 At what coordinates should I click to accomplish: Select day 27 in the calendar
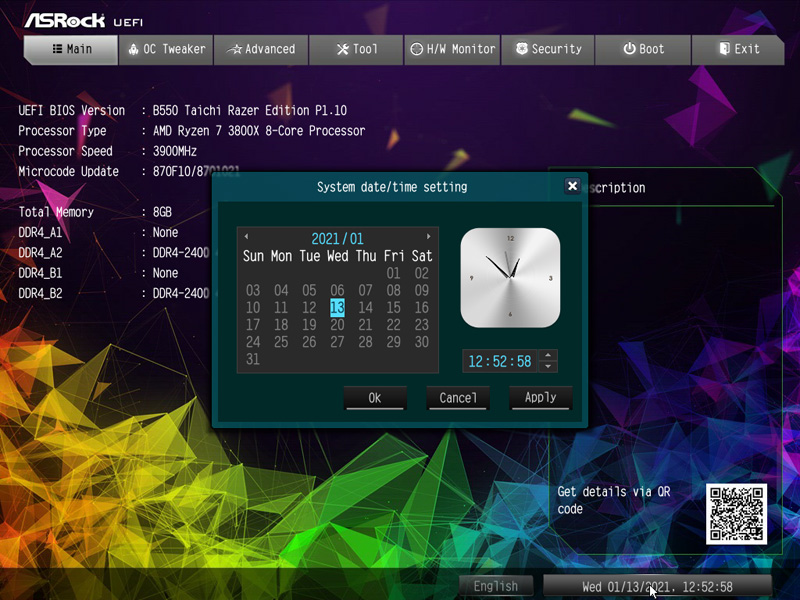point(337,342)
